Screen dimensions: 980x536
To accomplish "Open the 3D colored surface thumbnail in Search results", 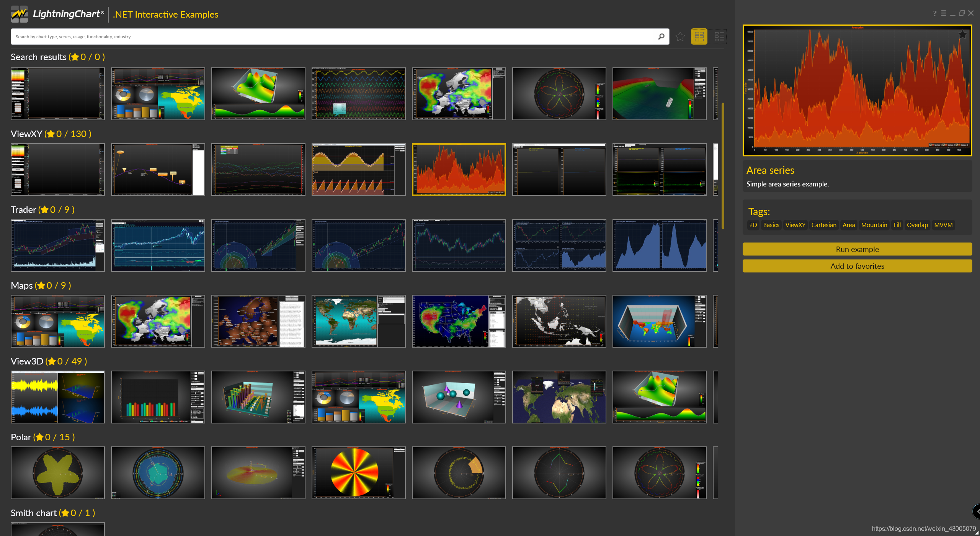I will 258,94.
